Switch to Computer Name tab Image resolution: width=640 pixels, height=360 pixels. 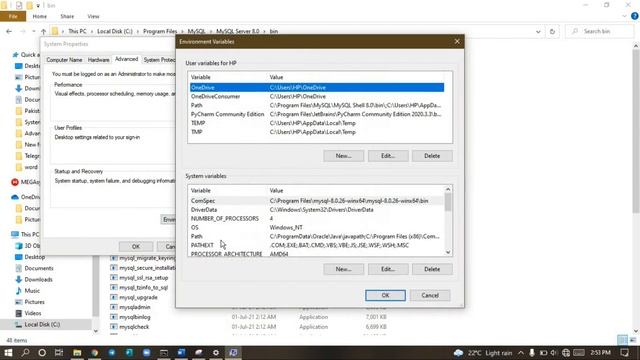click(x=64, y=60)
